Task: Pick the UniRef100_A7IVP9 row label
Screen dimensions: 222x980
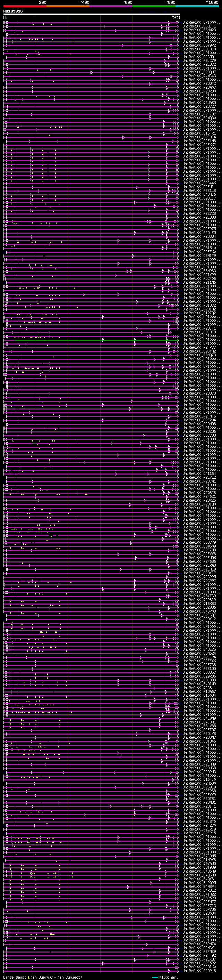Action: click(199, 275)
